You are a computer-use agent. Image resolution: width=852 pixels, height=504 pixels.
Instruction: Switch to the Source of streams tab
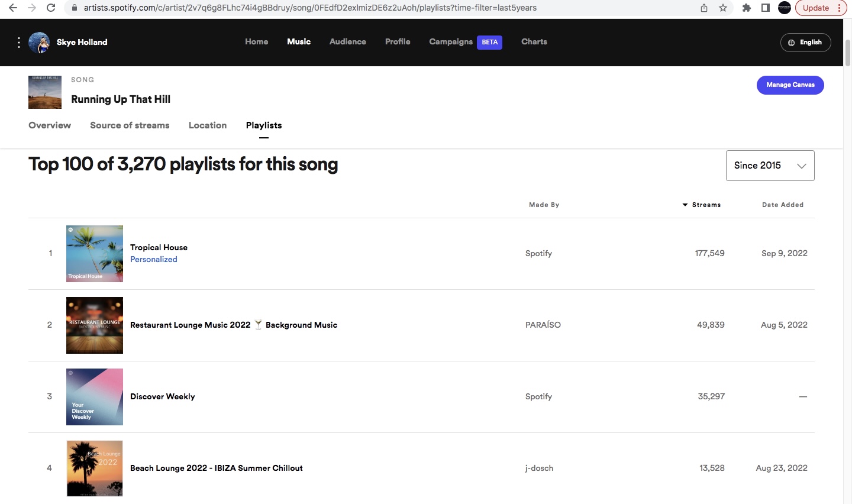130,125
